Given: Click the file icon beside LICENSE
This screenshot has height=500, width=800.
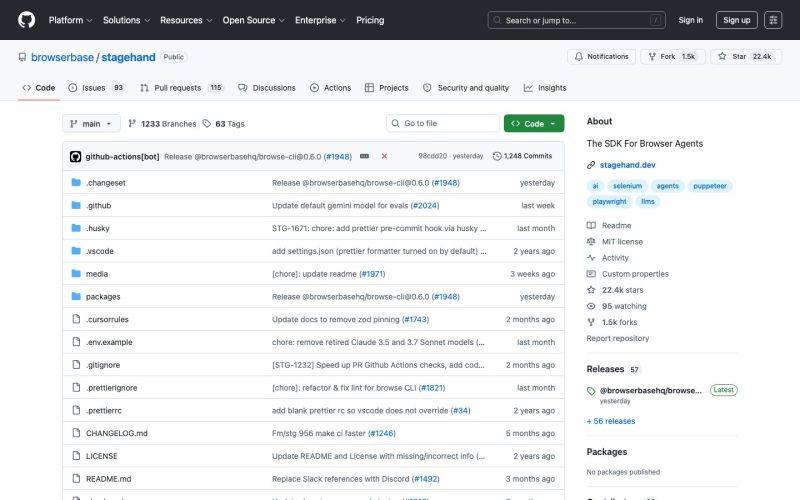Looking at the screenshot, I should tap(76, 456).
